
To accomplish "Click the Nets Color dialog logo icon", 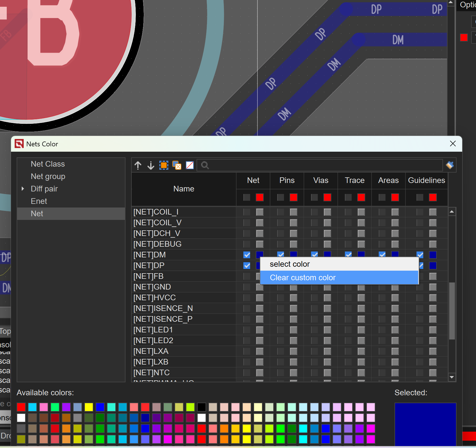I will click(x=19, y=144).
